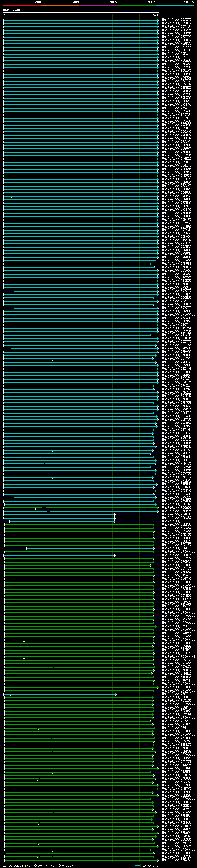
Task: Select hit label UniRef100_P40792
Action: coord(177,606)
